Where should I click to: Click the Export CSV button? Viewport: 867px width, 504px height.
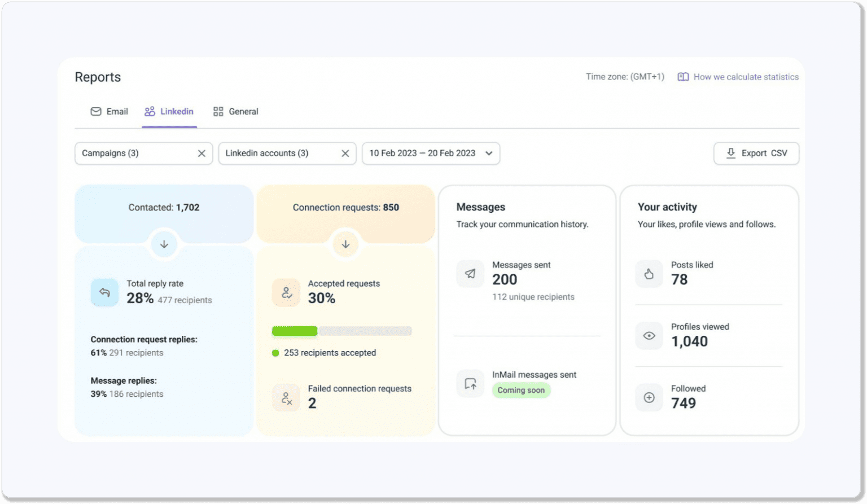(x=756, y=154)
